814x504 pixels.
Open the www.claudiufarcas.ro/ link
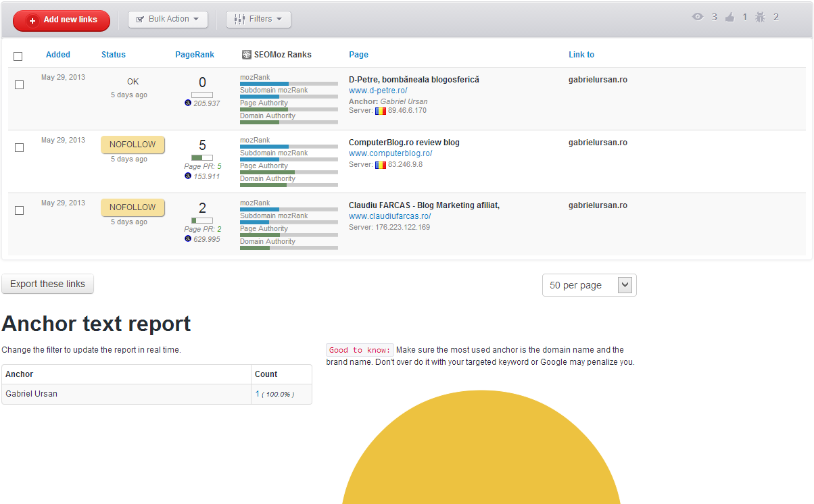pos(389,216)
